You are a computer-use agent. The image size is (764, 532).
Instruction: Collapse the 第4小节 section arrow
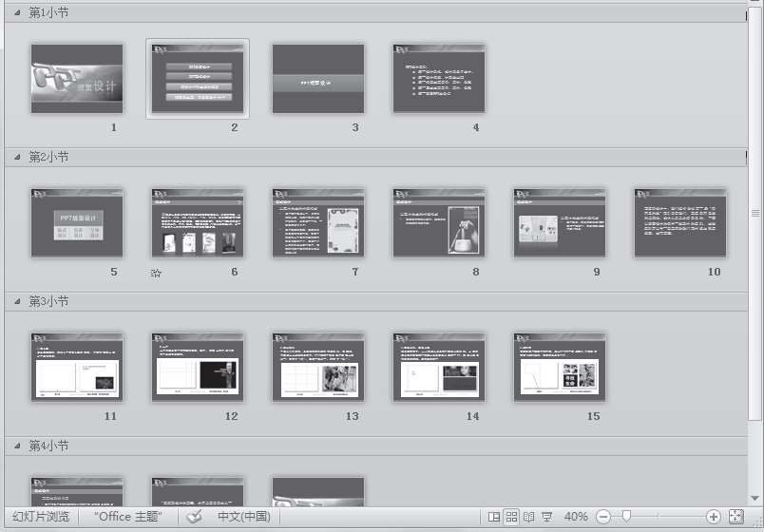coord(17,446)
